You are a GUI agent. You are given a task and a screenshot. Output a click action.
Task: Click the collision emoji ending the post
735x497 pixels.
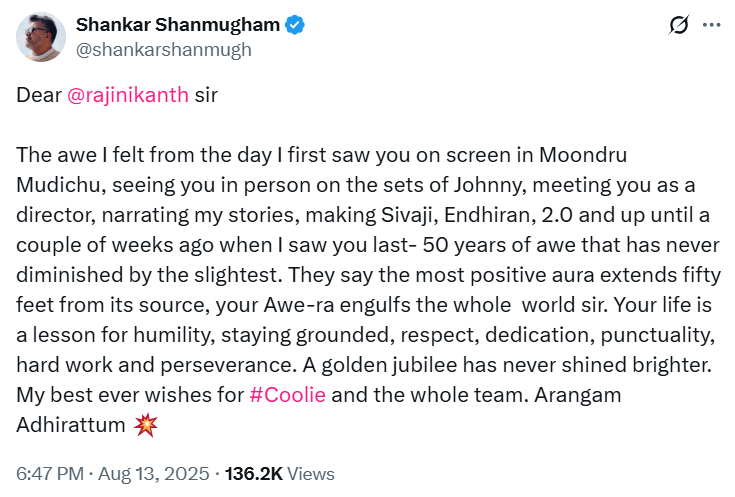coord(146,425)
